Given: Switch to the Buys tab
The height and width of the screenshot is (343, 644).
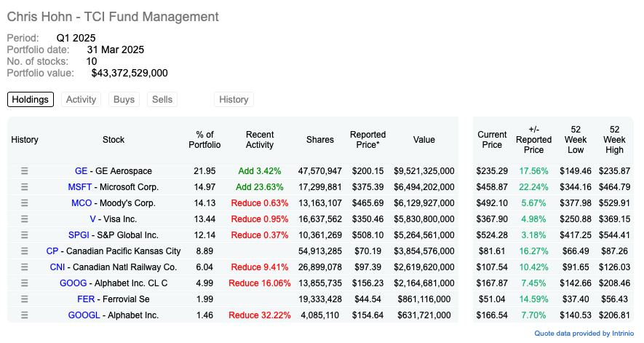Looking at the screenshot, I should [124, 100].
